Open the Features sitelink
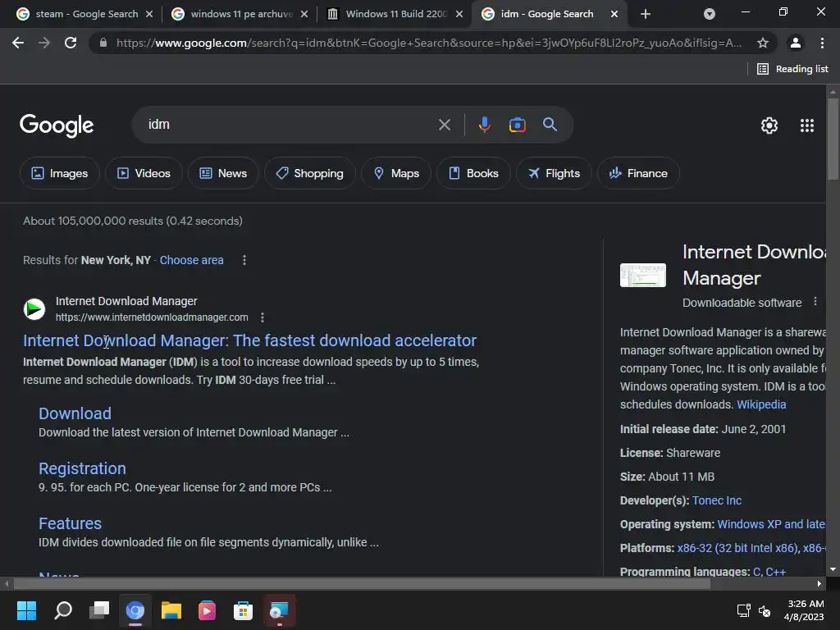 (x=71, y=523)
